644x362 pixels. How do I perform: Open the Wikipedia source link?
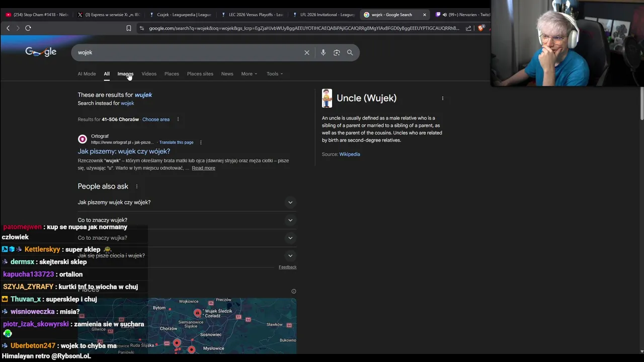pyautogui.click(x=350, y=154)
